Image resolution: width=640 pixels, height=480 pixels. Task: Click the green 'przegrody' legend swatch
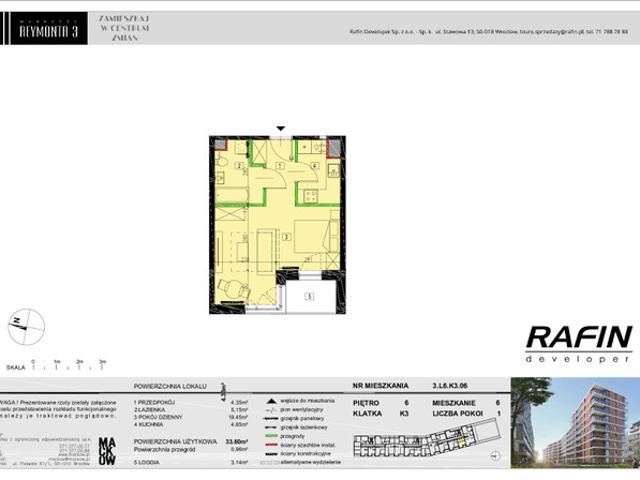tap(271, 436)
